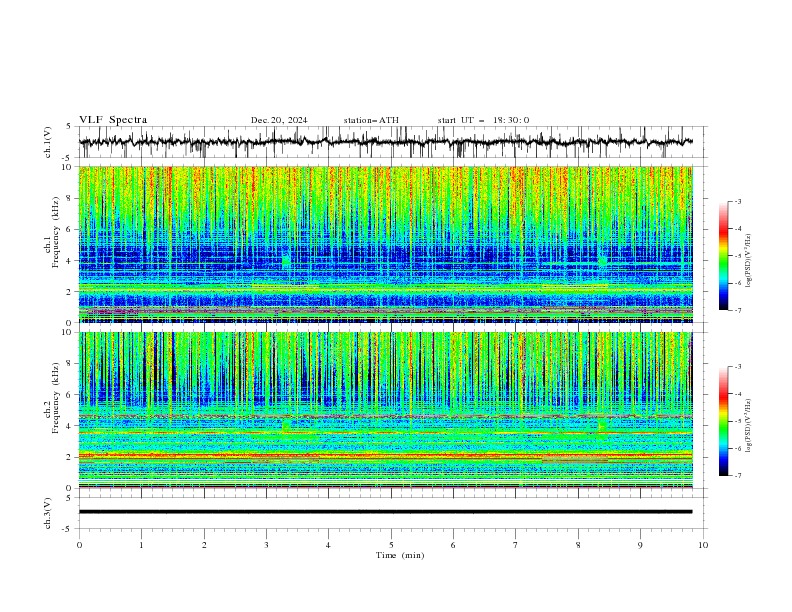This screenshot has height=612, width=792.
Task: Select the upper ch.1 PSD color bar
Action: point(724,256)
